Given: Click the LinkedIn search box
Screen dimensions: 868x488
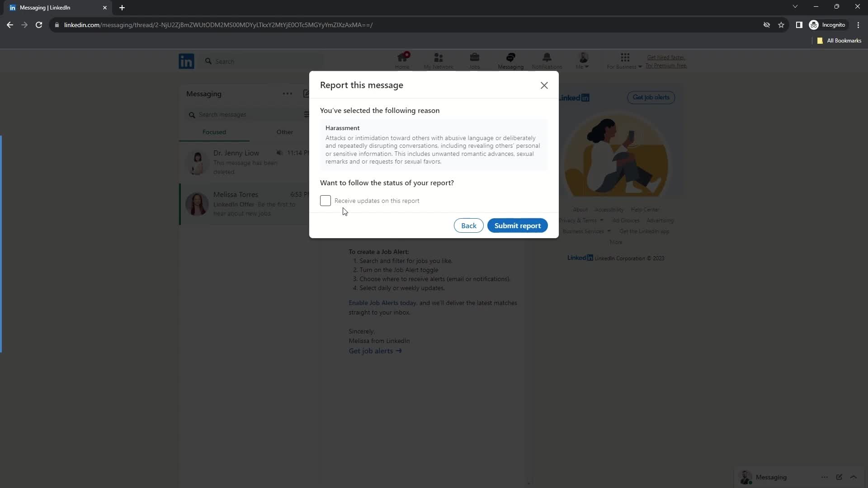Looking at the screenshot, I should 262,61.
